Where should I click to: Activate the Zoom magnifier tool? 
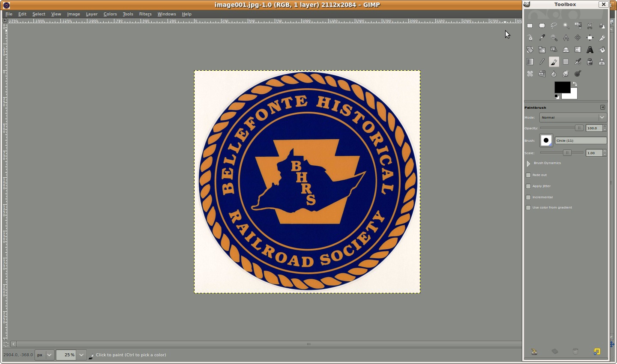(554, 38)
